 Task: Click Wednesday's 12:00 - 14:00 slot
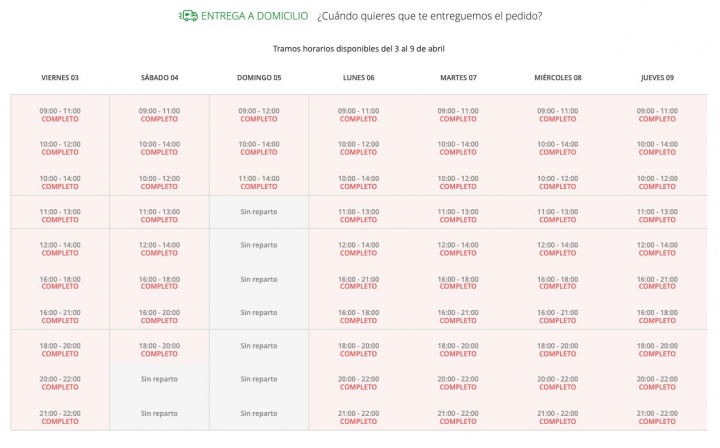point(558,249)
